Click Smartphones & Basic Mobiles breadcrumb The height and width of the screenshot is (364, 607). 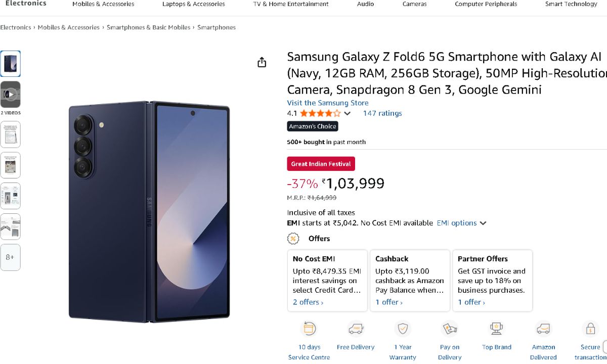click(148, 27)
